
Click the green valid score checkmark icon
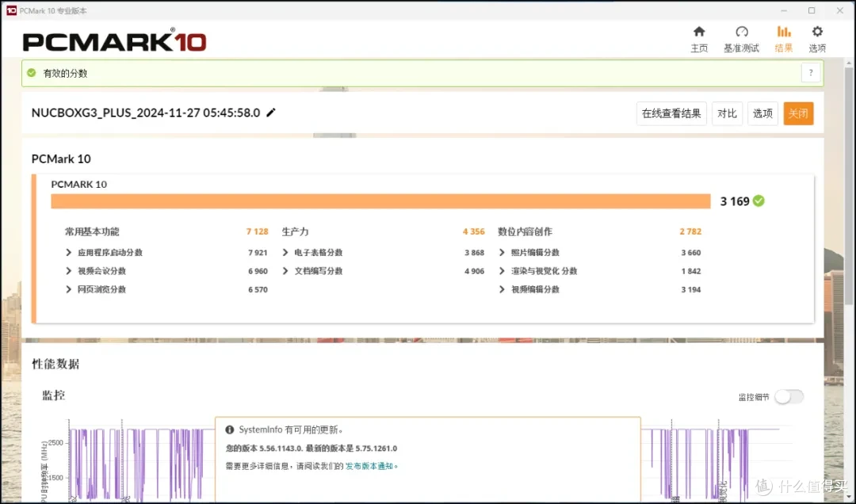(32, 73)
